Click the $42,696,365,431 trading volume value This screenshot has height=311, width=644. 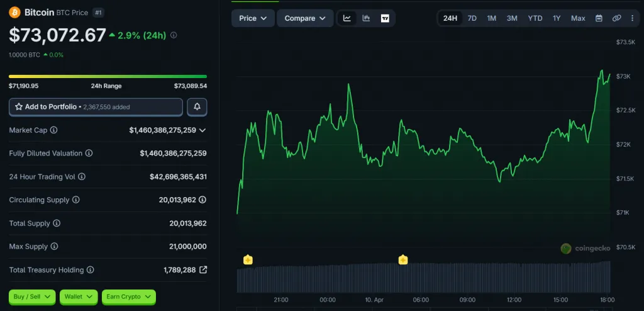click(x=178, y=176)
